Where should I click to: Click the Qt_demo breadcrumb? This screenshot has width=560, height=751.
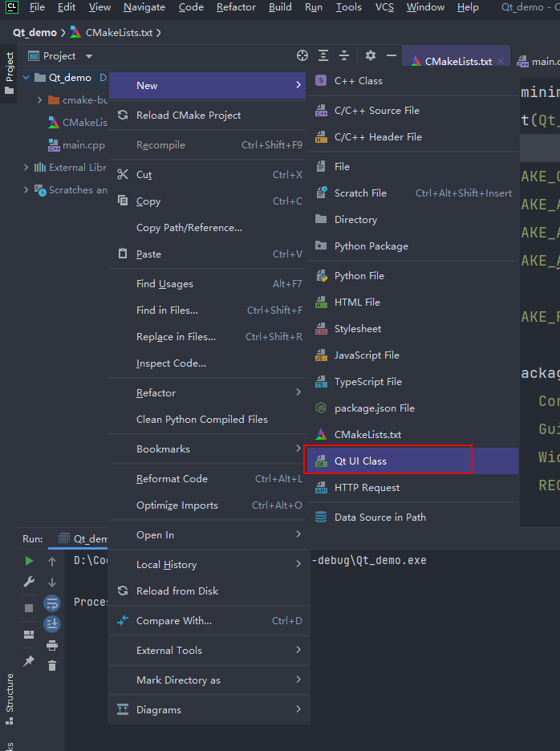tap(34, 33)
